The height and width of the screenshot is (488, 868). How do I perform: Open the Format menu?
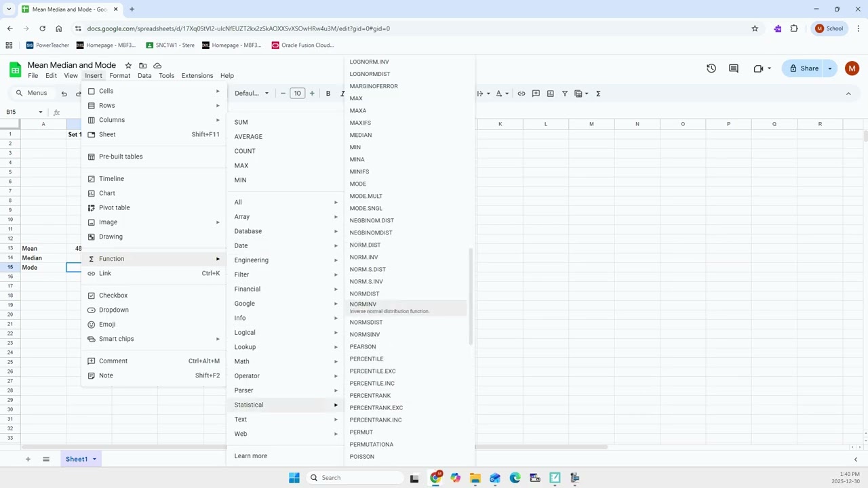120,76
